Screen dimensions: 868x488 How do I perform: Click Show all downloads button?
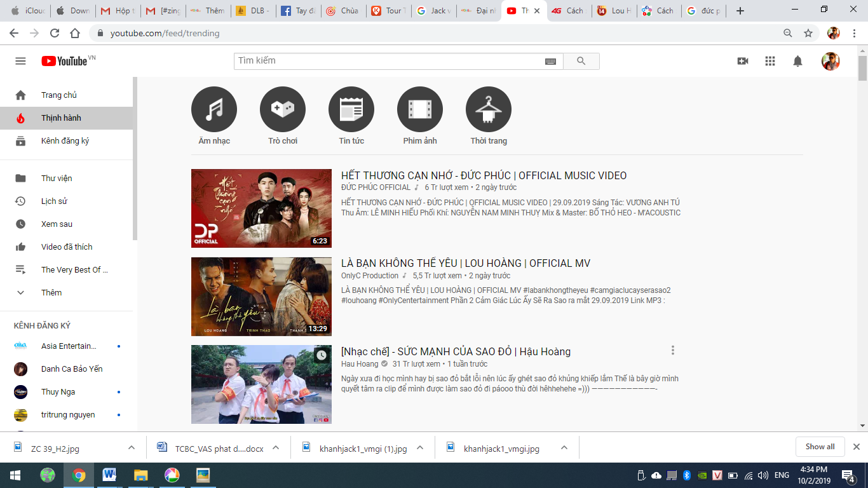click(820, 447)
